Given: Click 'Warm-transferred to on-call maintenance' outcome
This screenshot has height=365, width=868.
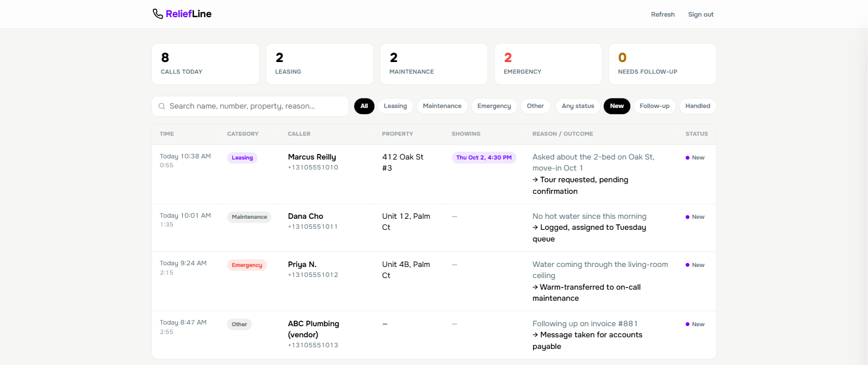Looking at the screenshot, I should [587, 292].
